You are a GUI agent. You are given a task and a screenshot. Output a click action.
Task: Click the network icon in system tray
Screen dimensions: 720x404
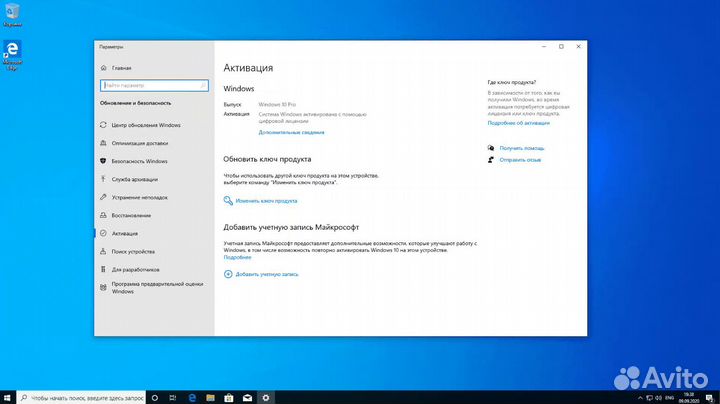649,398
